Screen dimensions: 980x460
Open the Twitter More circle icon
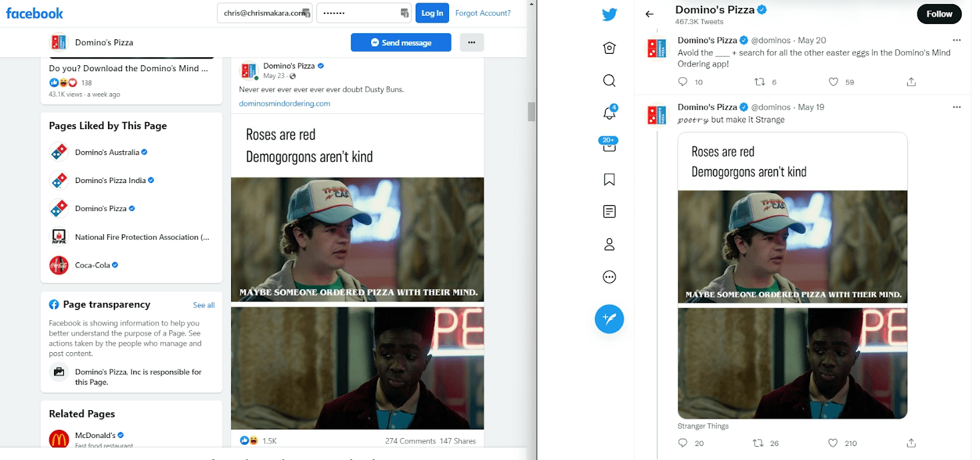tap(609, 277)
